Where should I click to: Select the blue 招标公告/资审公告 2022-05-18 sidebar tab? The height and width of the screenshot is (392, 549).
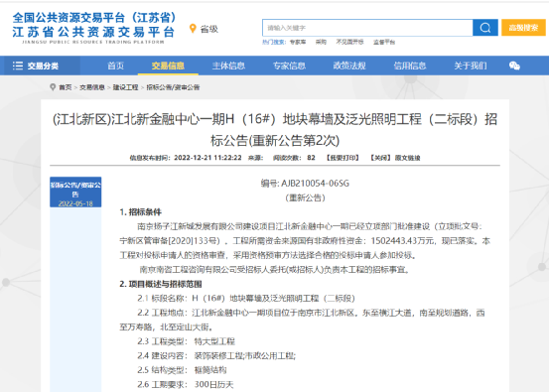pos(75,193)
